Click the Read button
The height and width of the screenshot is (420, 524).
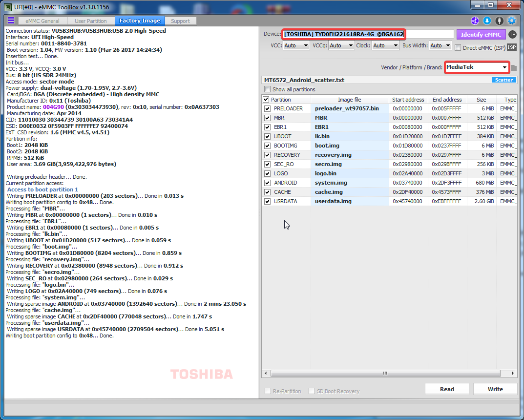coord(447,389)
